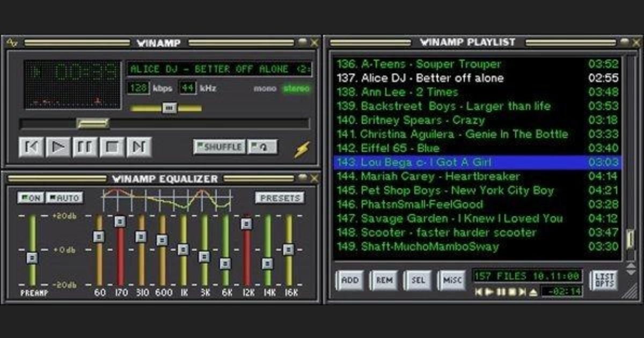Click the SEL button in the playlist
644x338 pixels.
(418, 279)
